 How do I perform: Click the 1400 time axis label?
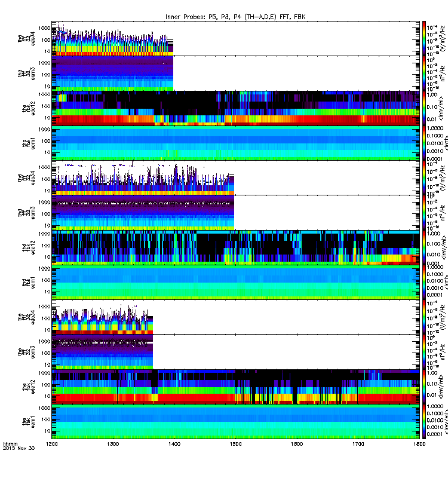coord(174,444)
